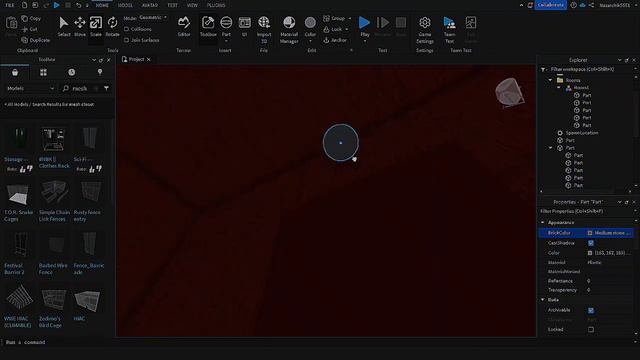Click new file icon in quick access bar
Image resolution: width=640 pixels, height=360 pixels.
click(24, 5)
